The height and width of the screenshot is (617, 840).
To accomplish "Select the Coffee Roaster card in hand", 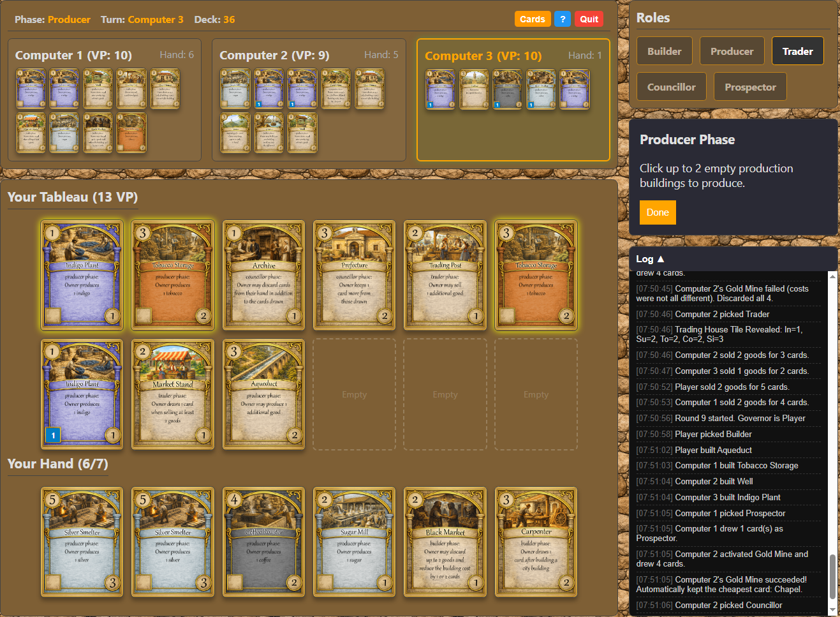I will [263, 542].
